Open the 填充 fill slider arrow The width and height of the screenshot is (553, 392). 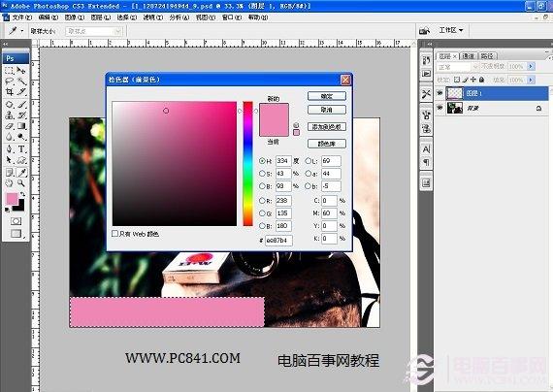click(x=531, y=81)
